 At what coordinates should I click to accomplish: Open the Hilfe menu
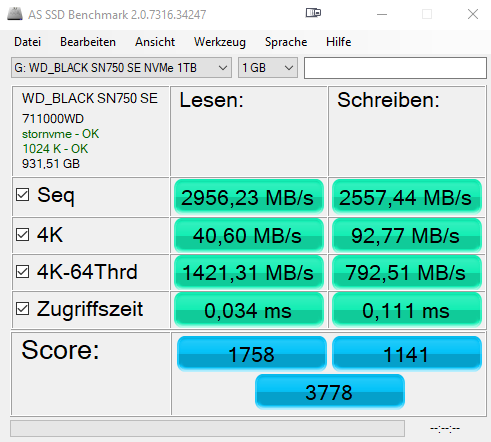click(339, 42)
